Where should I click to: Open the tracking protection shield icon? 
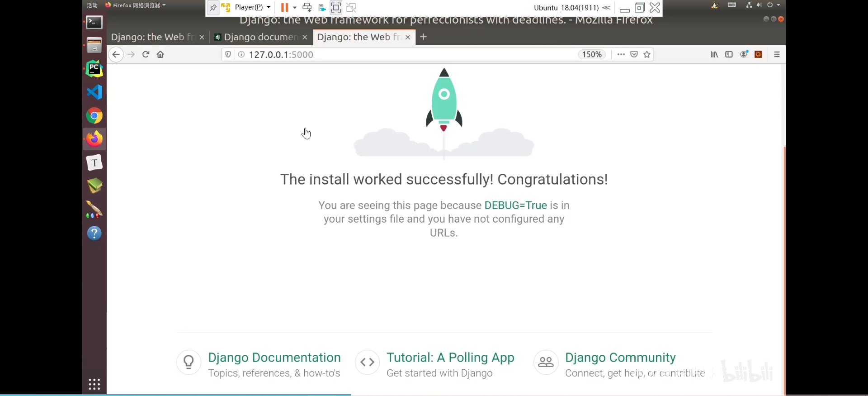228,54
